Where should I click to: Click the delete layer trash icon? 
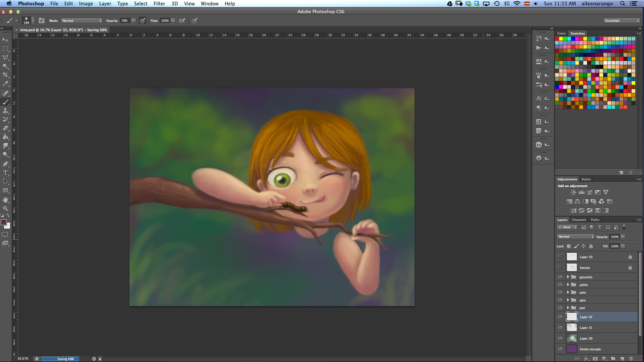[631, 358]
